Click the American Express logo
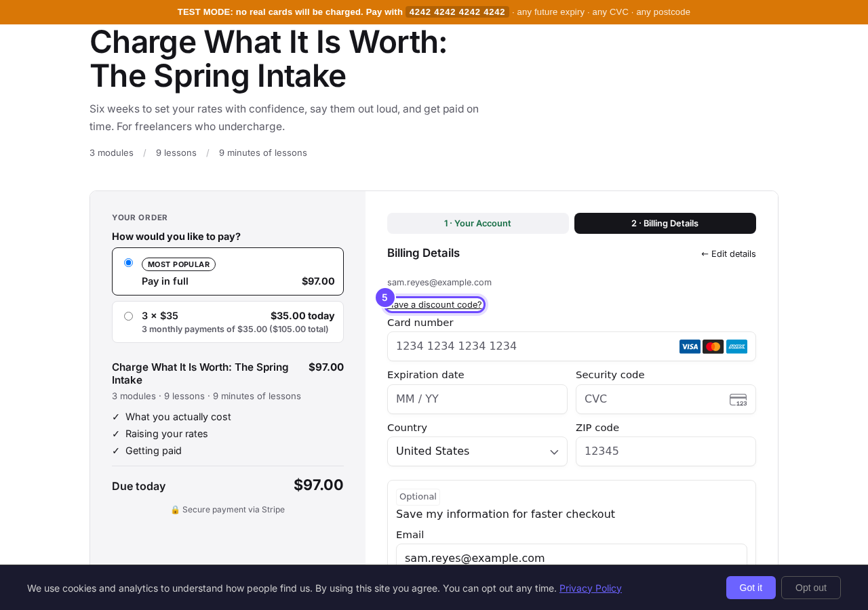Screen dimensions: 868x610 [x=736, y=346]
